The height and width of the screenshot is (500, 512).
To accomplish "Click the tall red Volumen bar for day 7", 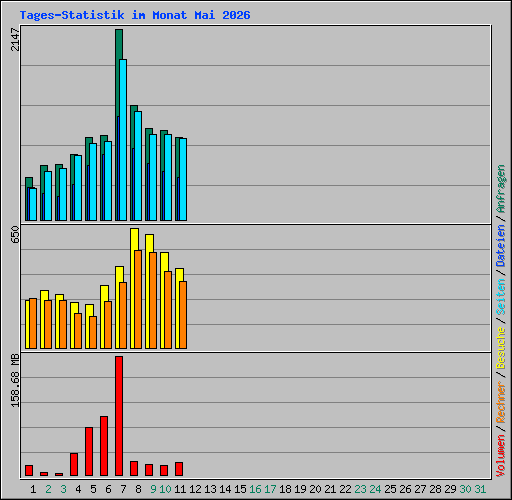I will [x=119, y=416].
